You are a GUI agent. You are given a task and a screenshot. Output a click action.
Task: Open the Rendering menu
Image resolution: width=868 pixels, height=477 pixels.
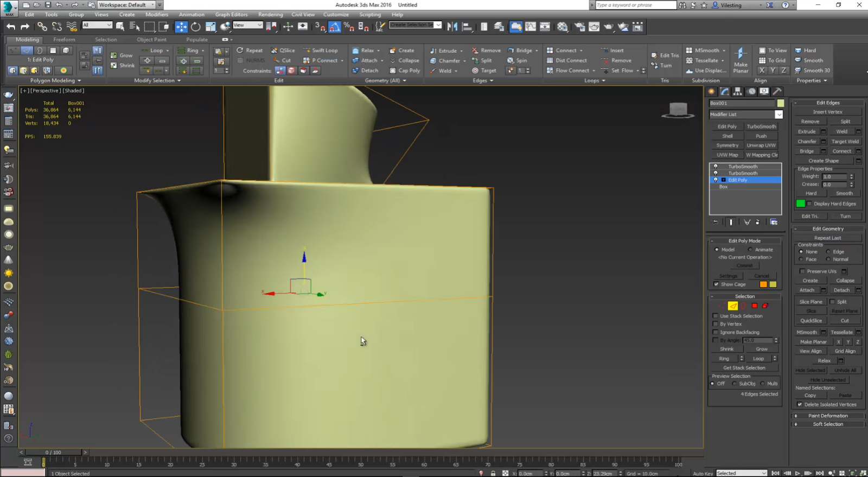(270, 15)
